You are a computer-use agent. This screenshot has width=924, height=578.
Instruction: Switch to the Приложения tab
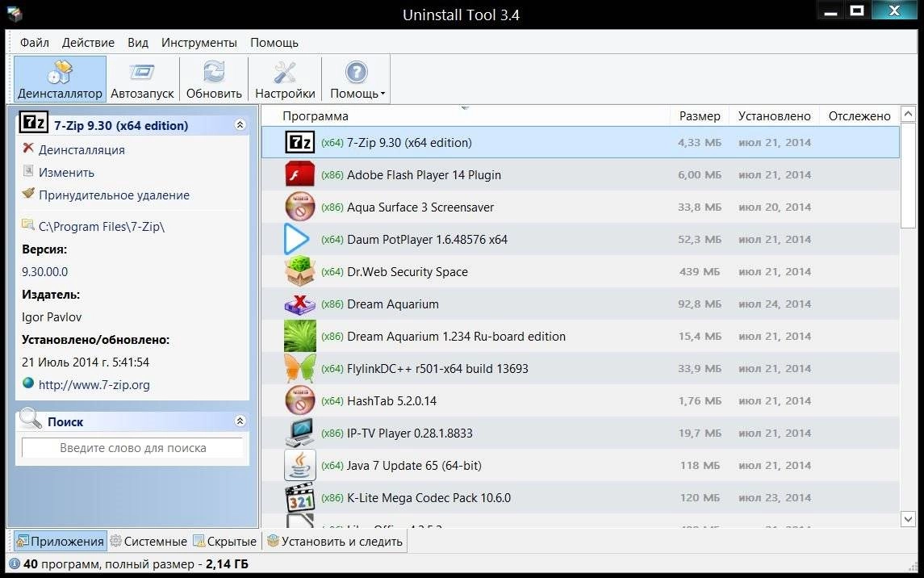(60, 541)
